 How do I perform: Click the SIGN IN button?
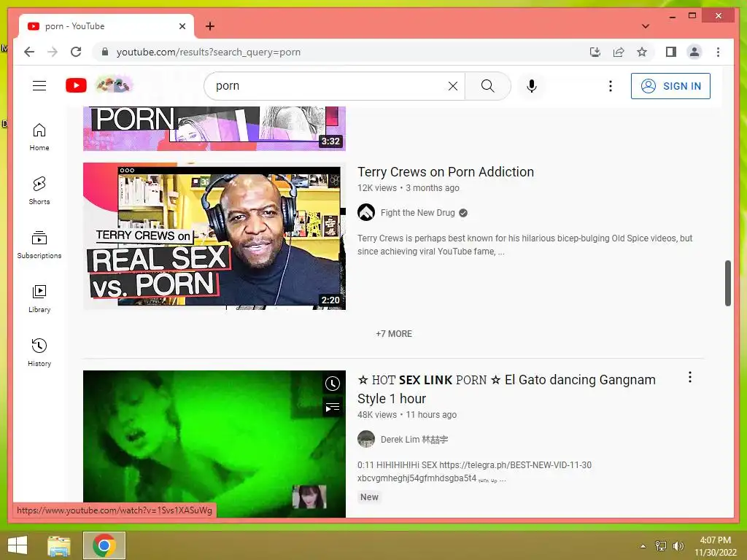(670, 86)
